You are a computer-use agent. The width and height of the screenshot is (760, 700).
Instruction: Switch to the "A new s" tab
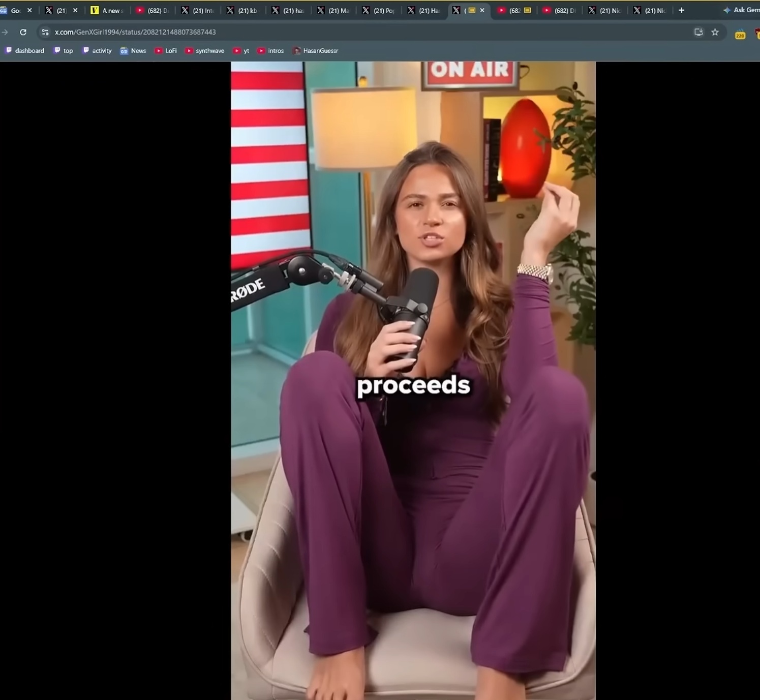[107, 10]
